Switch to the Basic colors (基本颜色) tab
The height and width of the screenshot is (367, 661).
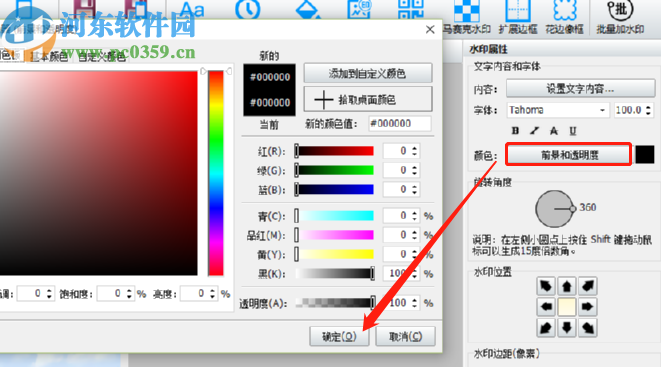[49, 56]
